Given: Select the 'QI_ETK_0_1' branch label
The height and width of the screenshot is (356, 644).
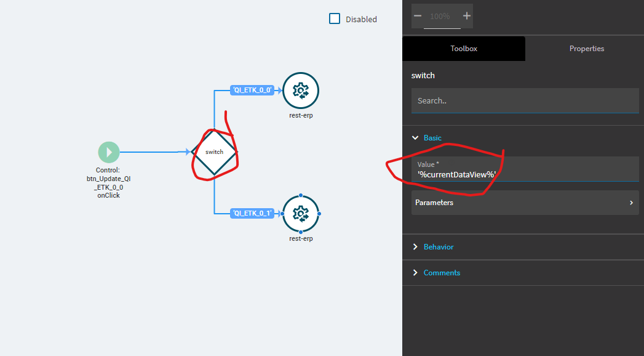Looking at the screenshot, I should tap(252, 213).
